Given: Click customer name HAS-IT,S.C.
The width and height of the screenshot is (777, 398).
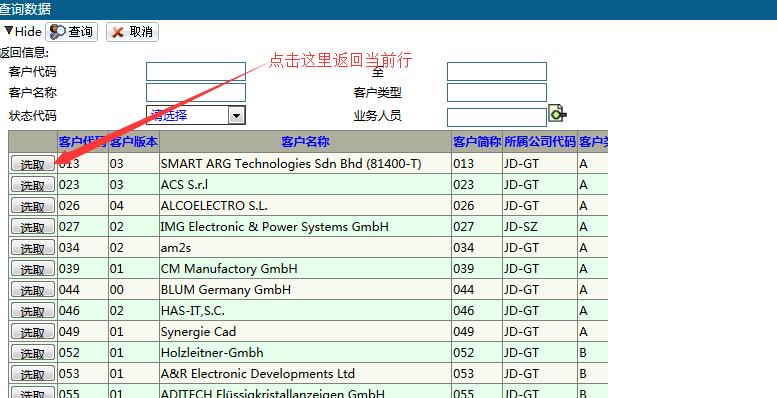Looking at the screenshot, I should pyautogui.click(x=192, y=311).
